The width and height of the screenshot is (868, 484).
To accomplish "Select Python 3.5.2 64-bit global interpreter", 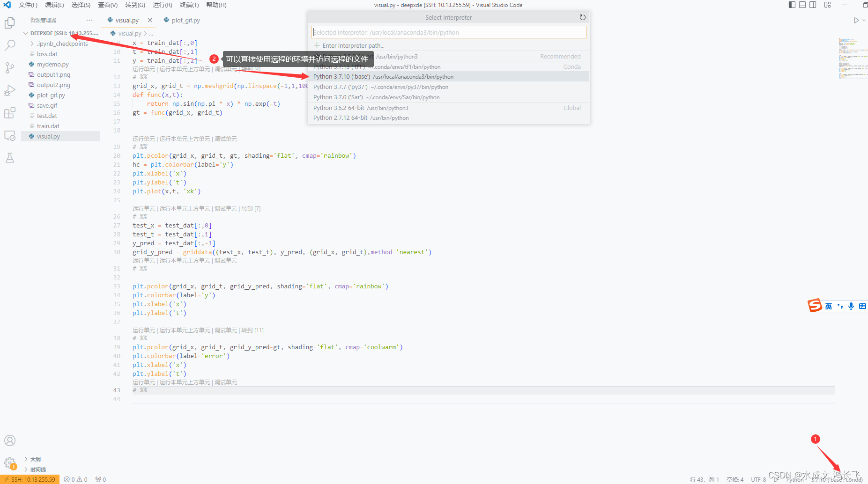I will (448, 108).
